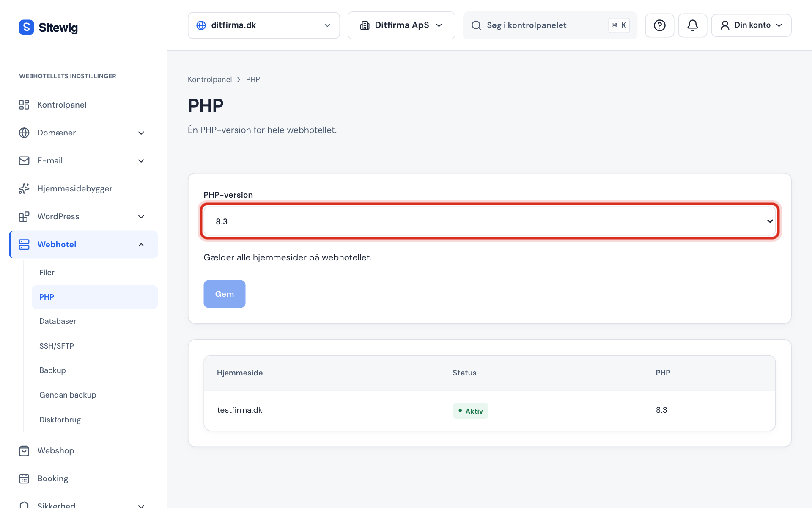Click the WordPress blocks icon in sidebar
The width and height of the screenshot is (812, 508).
[x=24, y=216]
